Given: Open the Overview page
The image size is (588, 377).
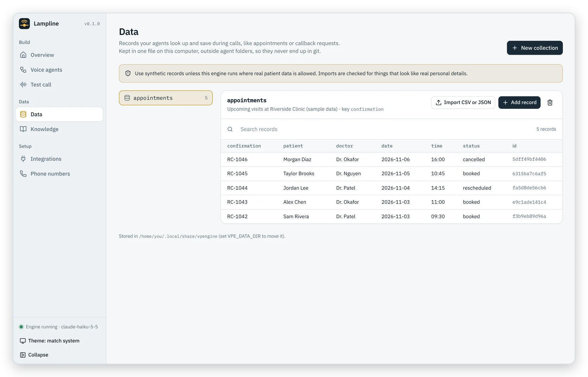Looking at the screenshot, I should point(59,55).
